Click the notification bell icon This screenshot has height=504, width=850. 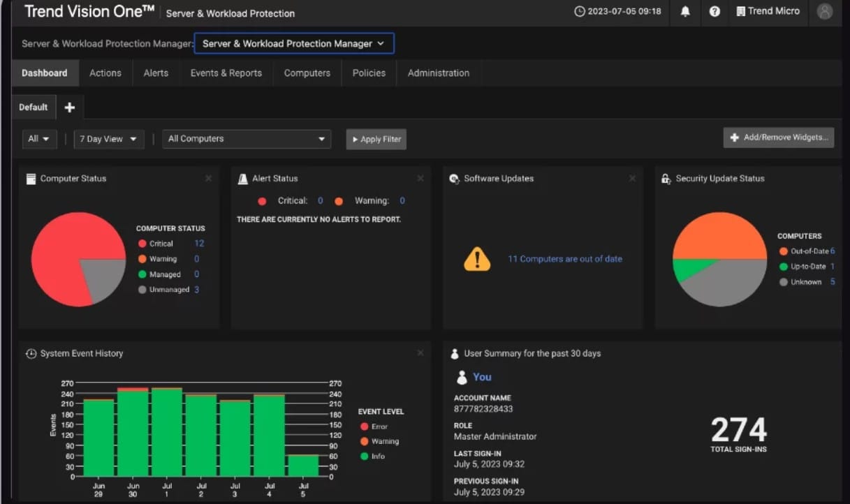tap(685, 13)
